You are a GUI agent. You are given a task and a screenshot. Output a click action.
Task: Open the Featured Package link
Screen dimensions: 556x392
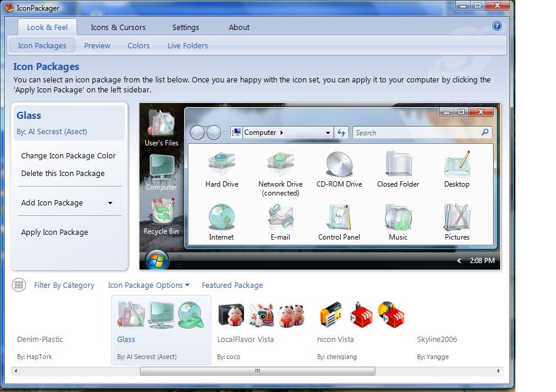point(232,285)
